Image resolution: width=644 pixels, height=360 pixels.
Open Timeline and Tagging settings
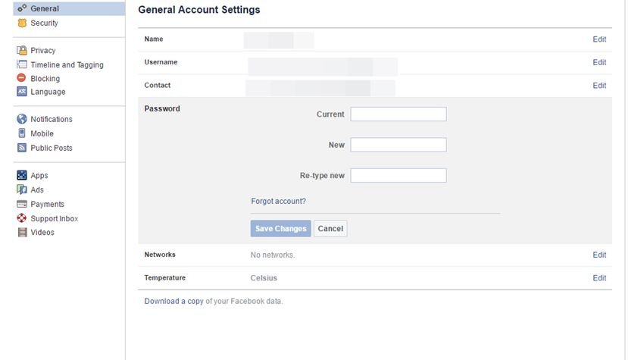coord(67,65)
